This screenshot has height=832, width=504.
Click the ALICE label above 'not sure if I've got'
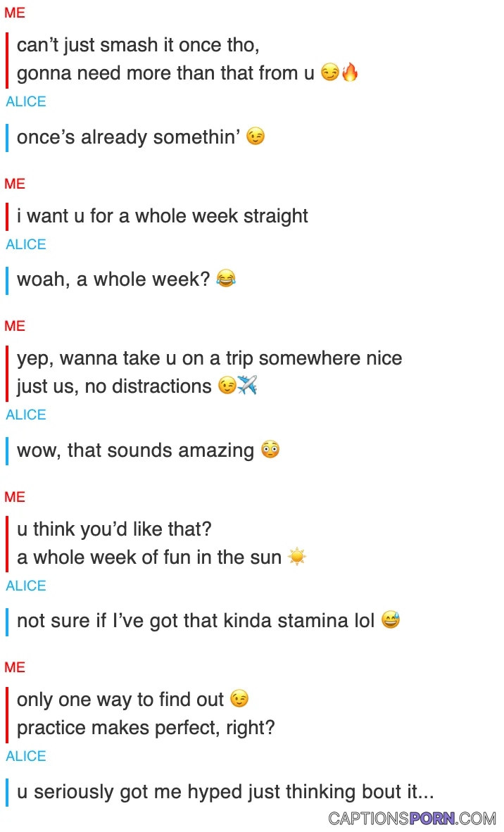tap(26, 586)
